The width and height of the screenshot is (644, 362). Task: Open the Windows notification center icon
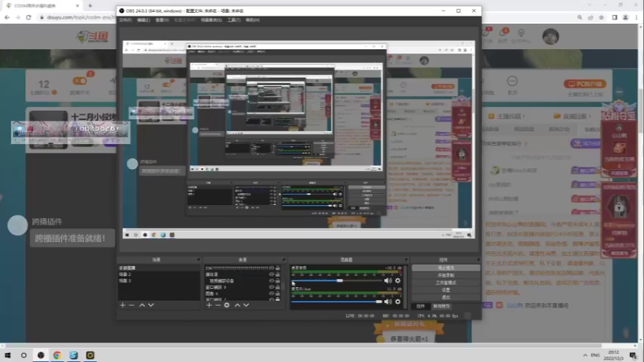click(x=633, y=355)
